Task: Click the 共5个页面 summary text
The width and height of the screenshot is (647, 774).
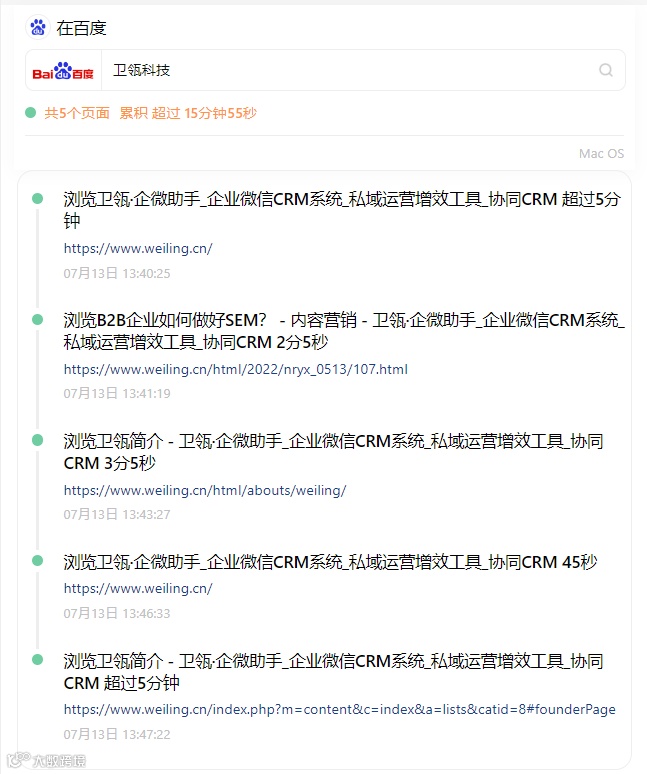Action: tap(77, 113)
